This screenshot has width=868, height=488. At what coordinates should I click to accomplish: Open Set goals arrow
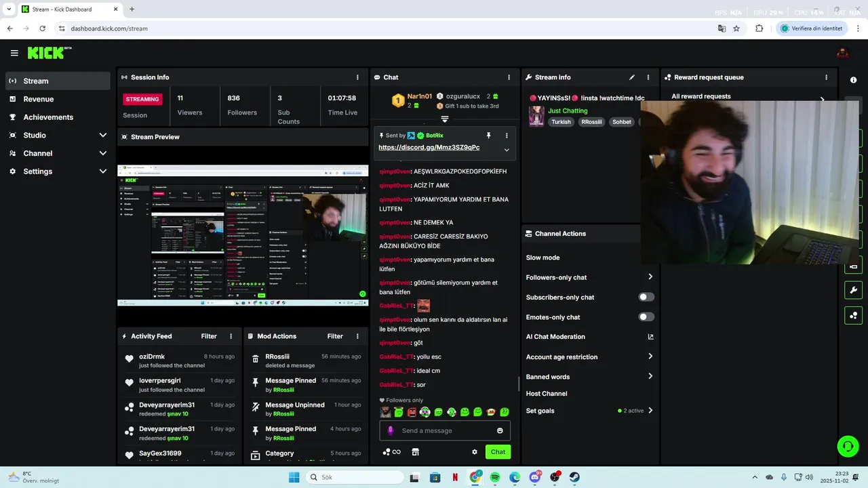coord(650,411)
